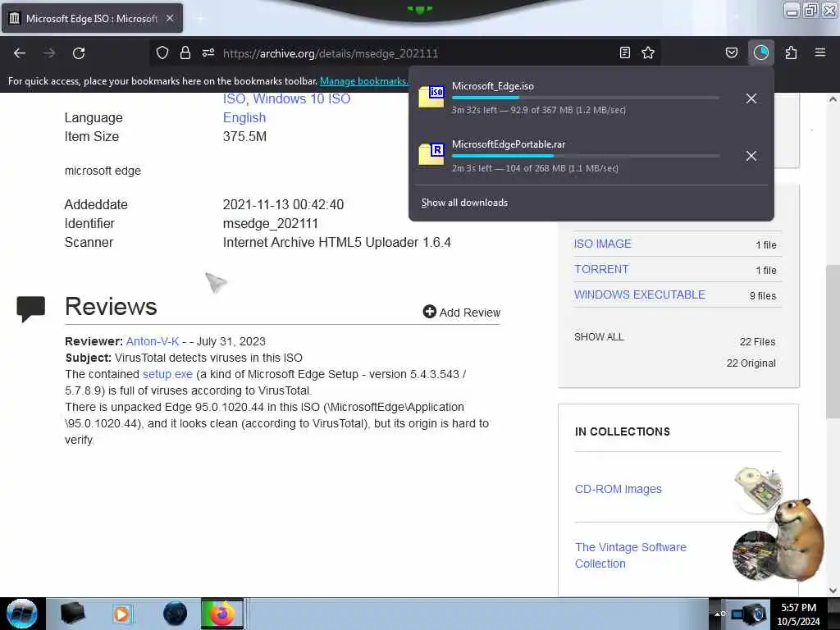
Task: Open the CD-ROM Images collection link
Action: pyautogui.click(x=619, y=489)
